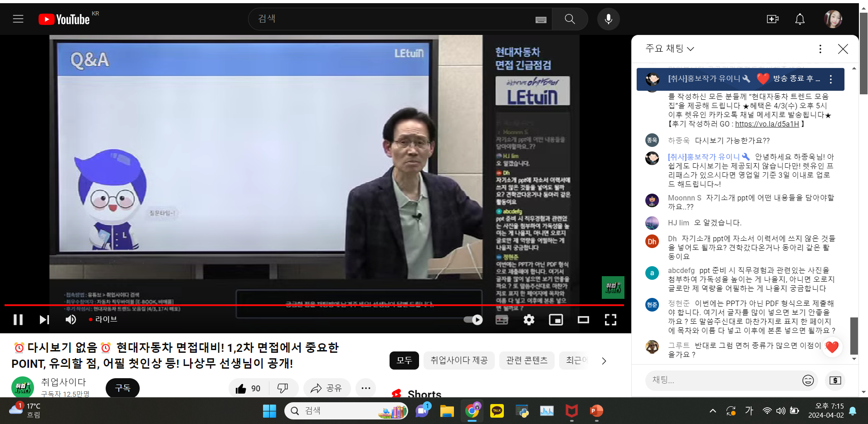The height and width of the screenshot is (424, 868).
Task: Like the video with 90 likes
Action: point(249,388)
